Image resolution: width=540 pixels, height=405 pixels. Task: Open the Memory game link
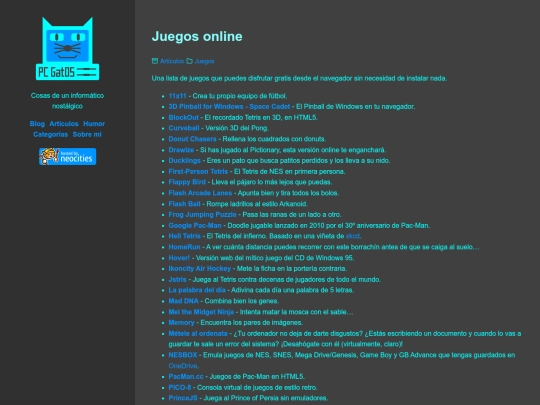[181, 323]
